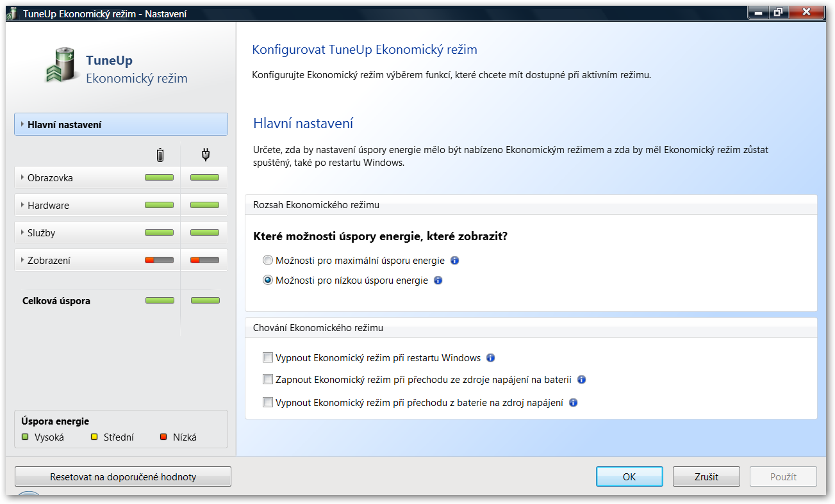Viewport: 835px width, 504px height.
Task: Click Chování Ekonomického režimu header
Action: point(318,328)
